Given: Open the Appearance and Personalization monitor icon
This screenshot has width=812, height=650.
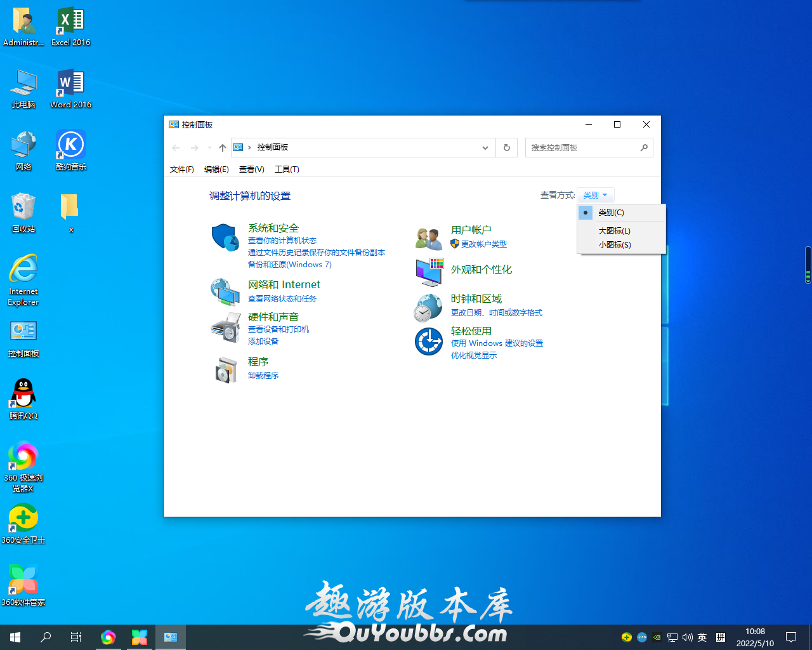Looking at the screenshot, I should 429,272.
